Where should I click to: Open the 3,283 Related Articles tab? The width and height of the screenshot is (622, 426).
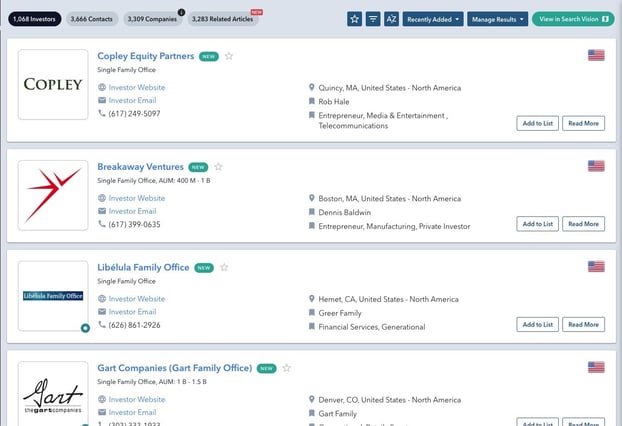pos(223,19)
